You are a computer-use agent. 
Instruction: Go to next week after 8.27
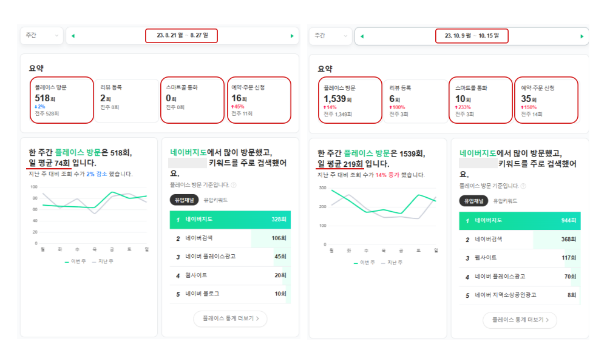pos(292,36)
